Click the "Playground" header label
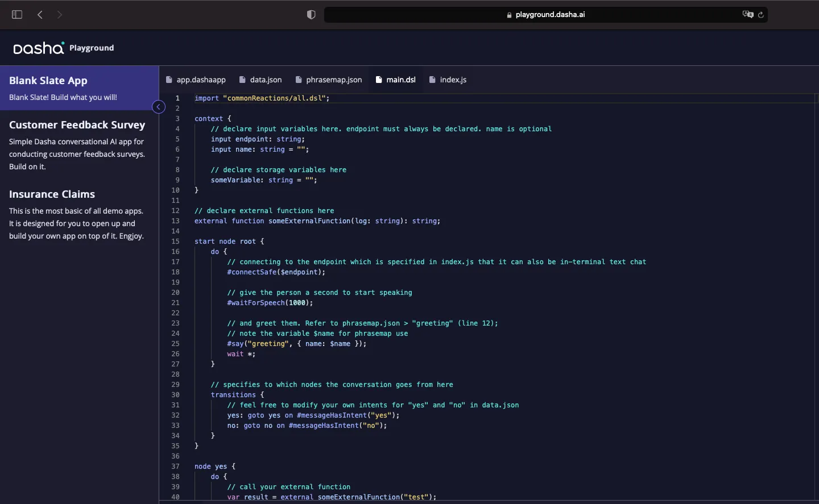 (x=92, y=48)
